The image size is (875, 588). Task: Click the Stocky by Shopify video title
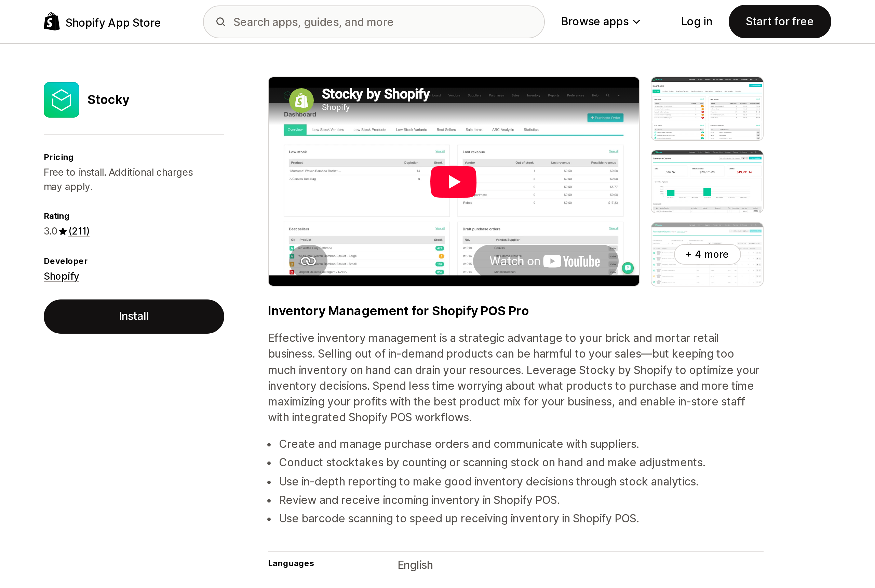click(376, 94)
